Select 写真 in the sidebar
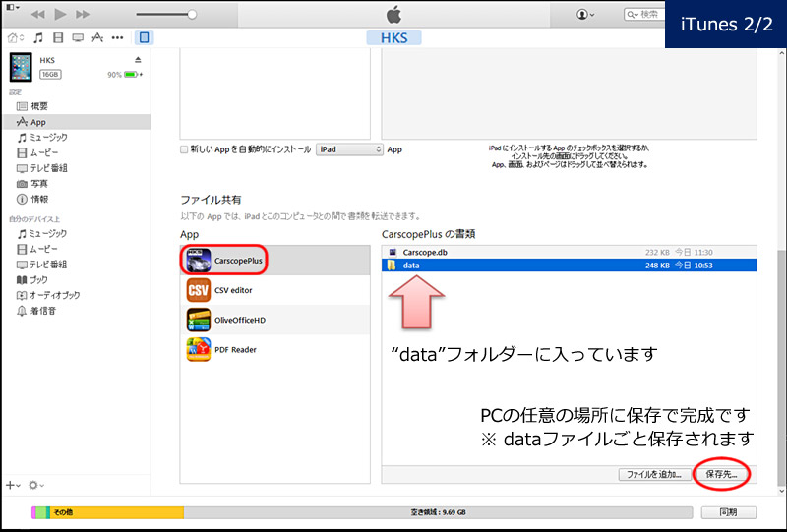 (32, 184)
